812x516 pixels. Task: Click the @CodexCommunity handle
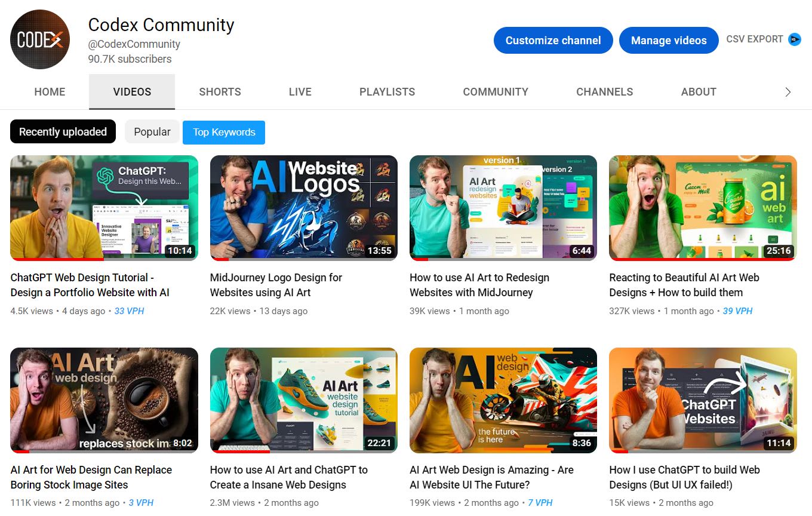click(134, 44)
